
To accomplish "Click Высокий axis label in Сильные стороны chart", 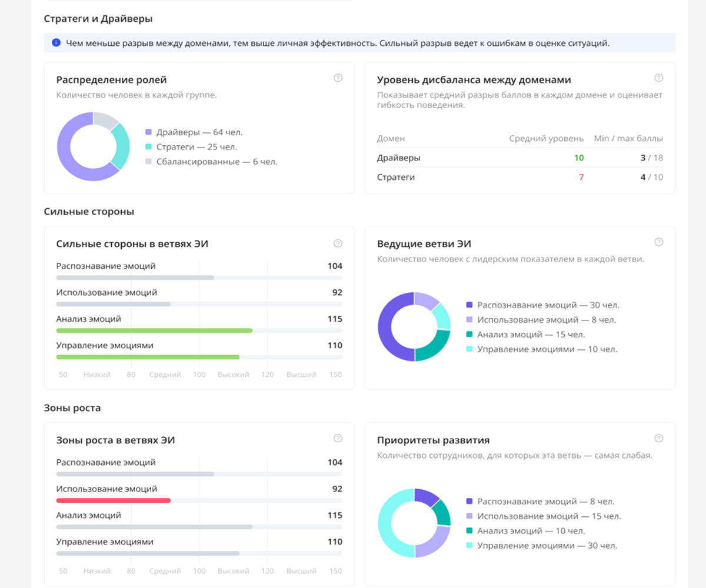I will tap(233, 375).
